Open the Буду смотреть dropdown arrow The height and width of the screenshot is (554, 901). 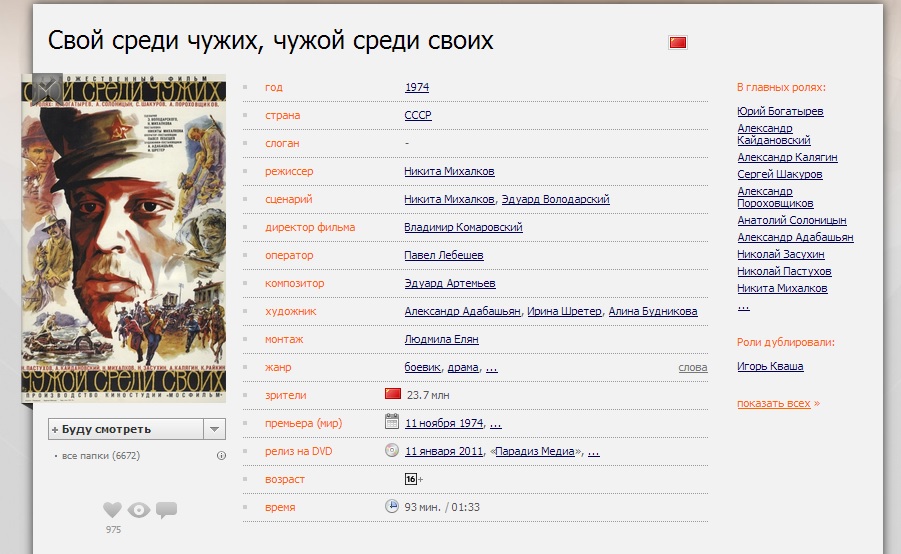click(214, 429)
